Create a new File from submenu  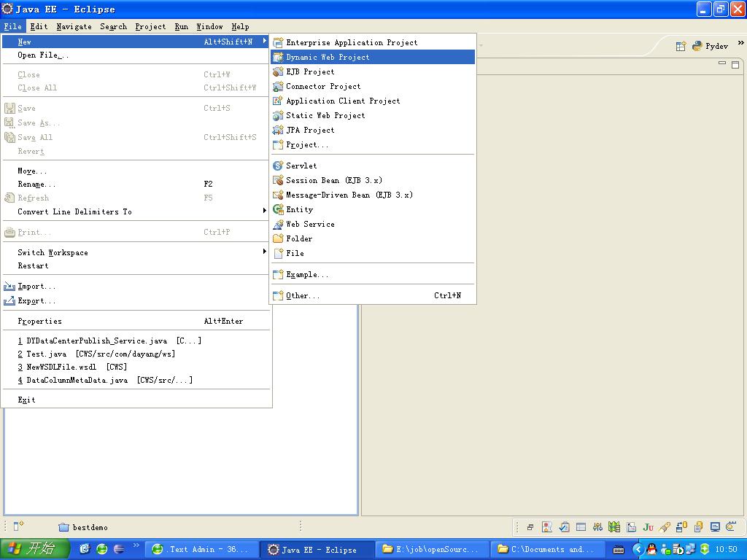(x=373, y=253)
